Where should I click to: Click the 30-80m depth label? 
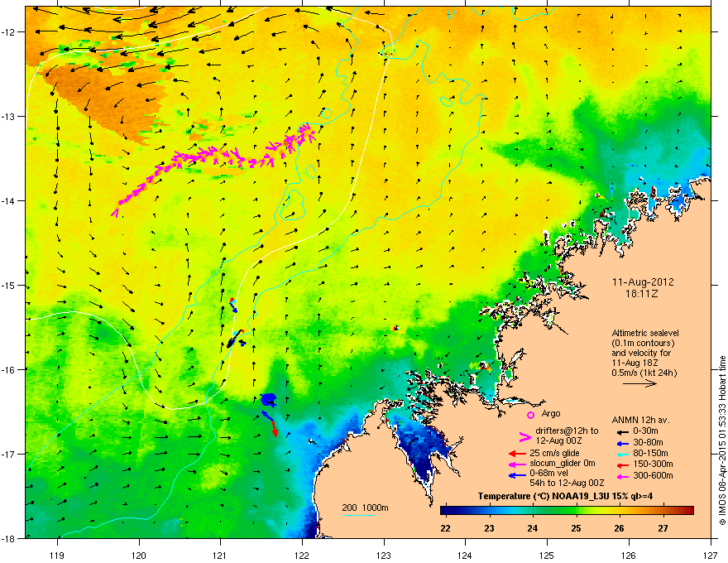coord(648,442)
